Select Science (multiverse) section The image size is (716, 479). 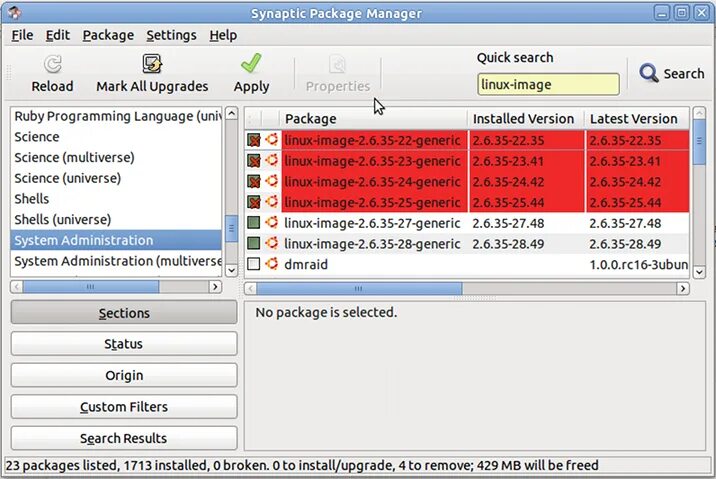pyautogui.click(x=116, y=157)
